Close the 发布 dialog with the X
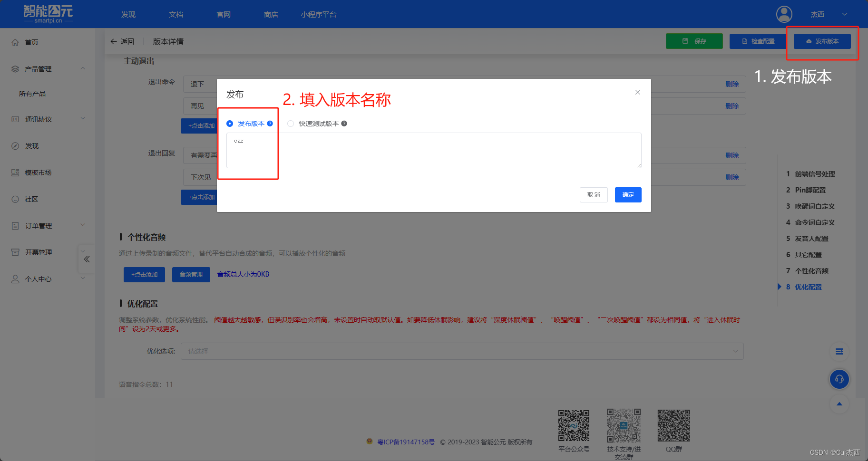Viewport: 868px width, 461px height. click(x=638, y=92)
